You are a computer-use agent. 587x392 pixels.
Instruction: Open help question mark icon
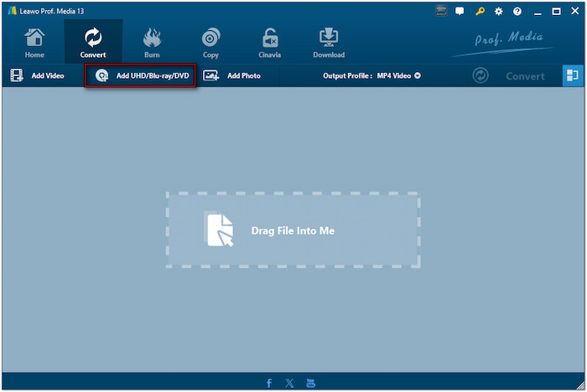point(517,11)
